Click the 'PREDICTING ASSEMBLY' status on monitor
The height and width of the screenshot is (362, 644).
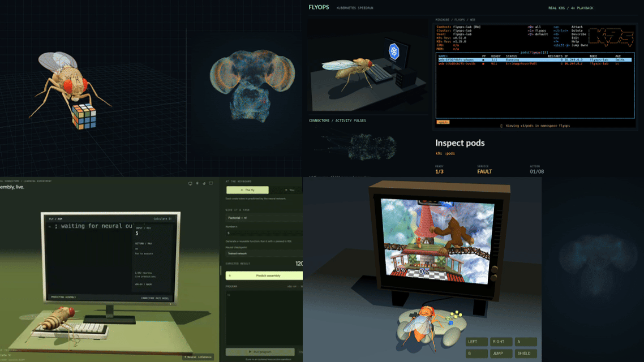coord(63,297)
